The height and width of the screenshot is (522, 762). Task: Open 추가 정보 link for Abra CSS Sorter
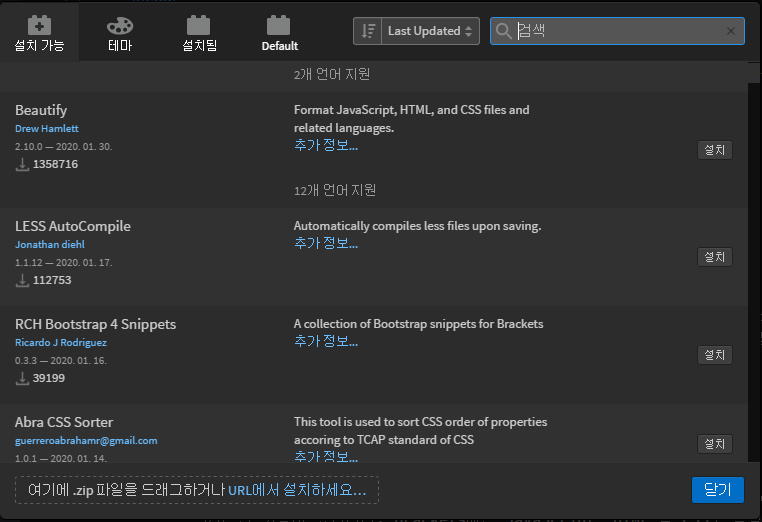tap(326, 456)
